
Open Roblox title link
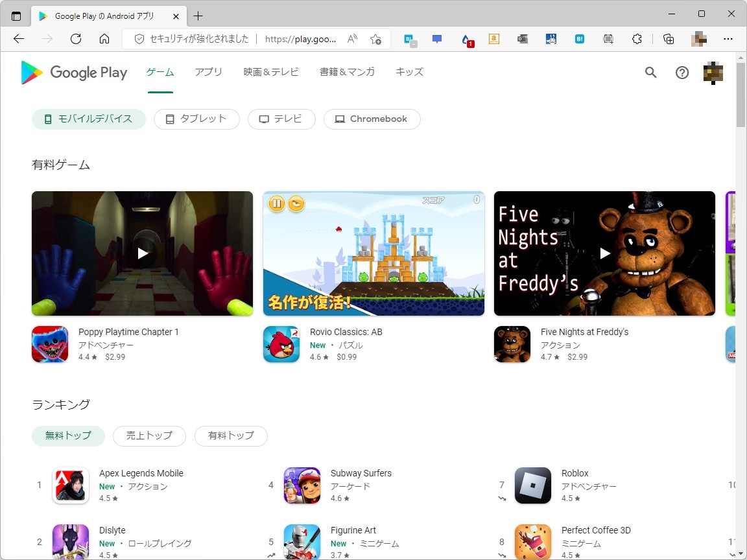(x=575, y=473)
